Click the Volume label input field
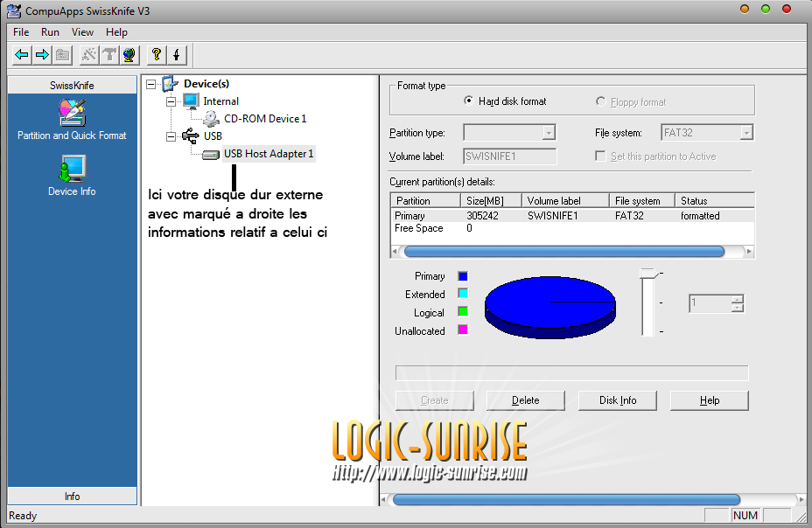Viewport: 812px width, 528px height. coord(509,156)
